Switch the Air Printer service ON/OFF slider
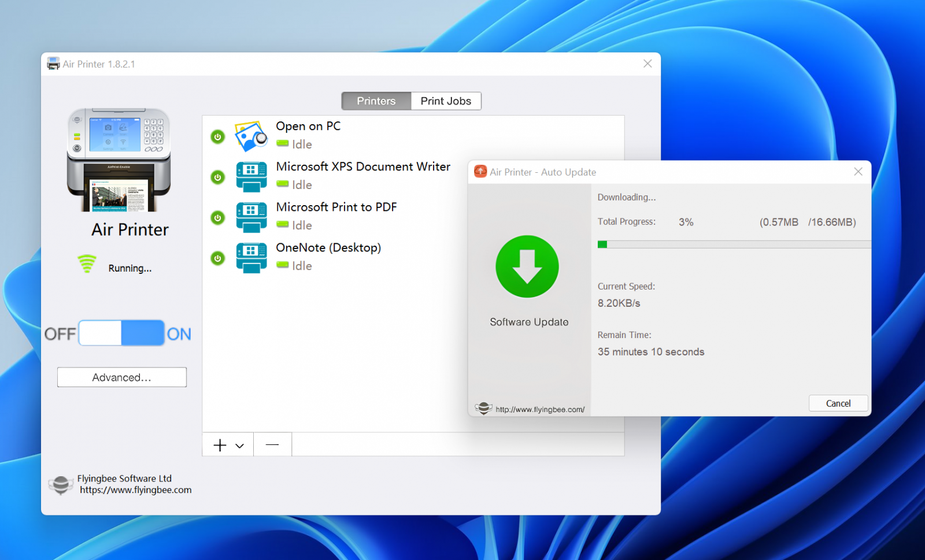The image size is (925, 560). tap(121, 333)
